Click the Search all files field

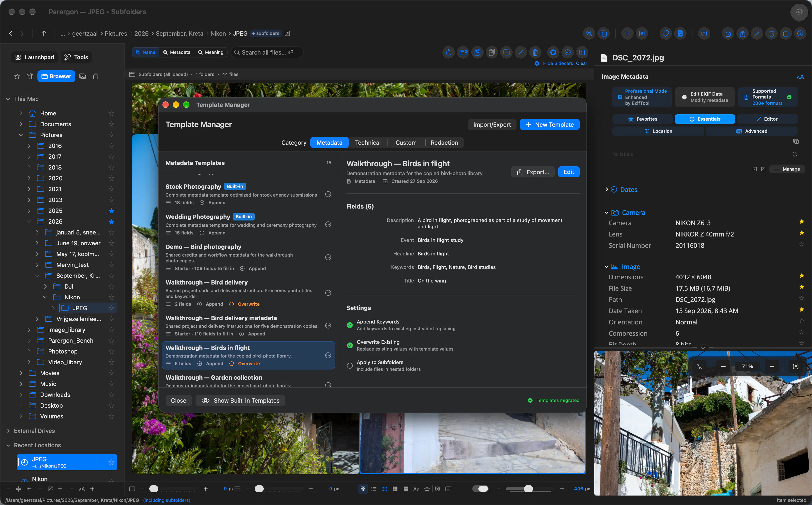coord(267,53)
